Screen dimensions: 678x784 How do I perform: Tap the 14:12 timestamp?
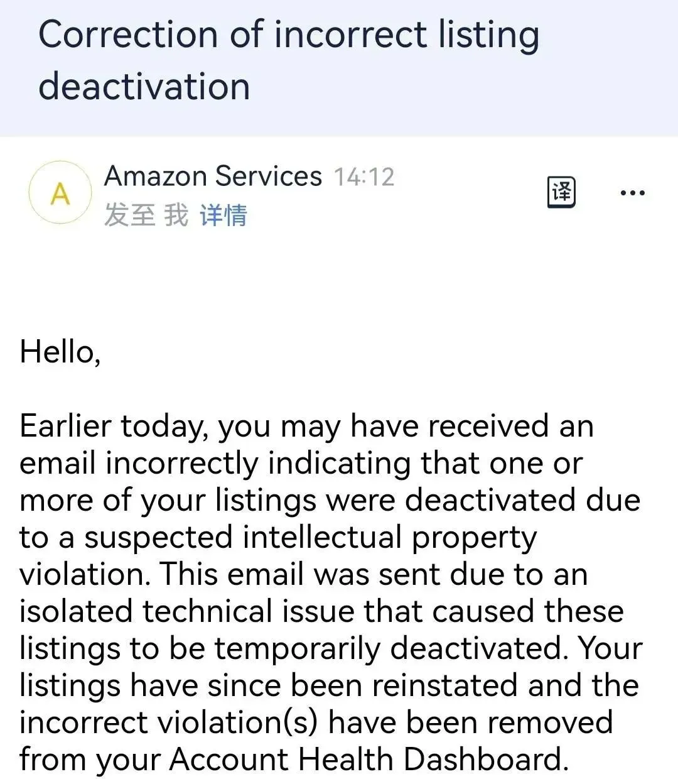[x=363, y=177]
